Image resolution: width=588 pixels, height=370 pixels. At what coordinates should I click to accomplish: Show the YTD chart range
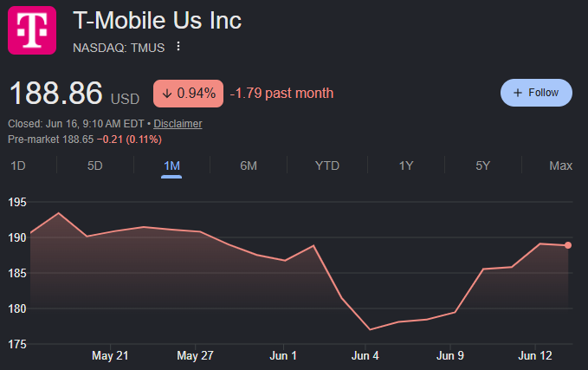(327, 166)
